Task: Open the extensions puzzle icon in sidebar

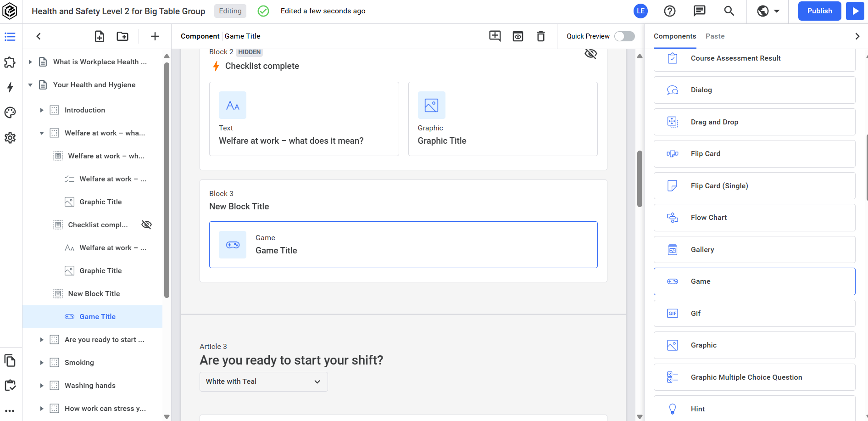Action: pyautogui.click(x=10, y=62)
